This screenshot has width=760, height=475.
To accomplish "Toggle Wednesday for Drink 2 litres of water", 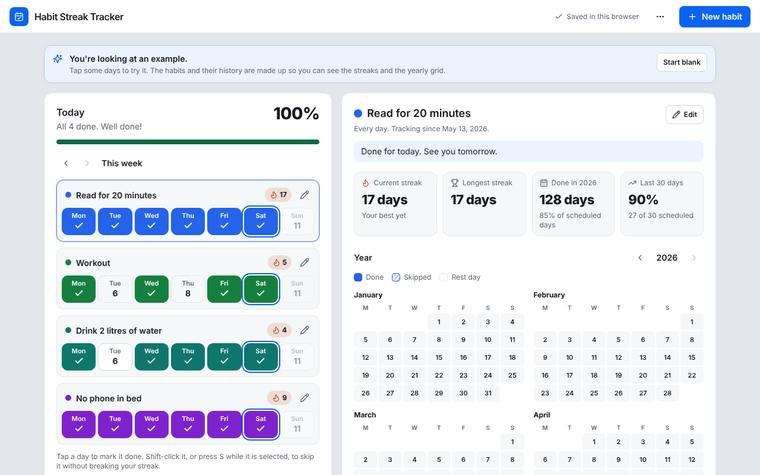I will 152,357.
